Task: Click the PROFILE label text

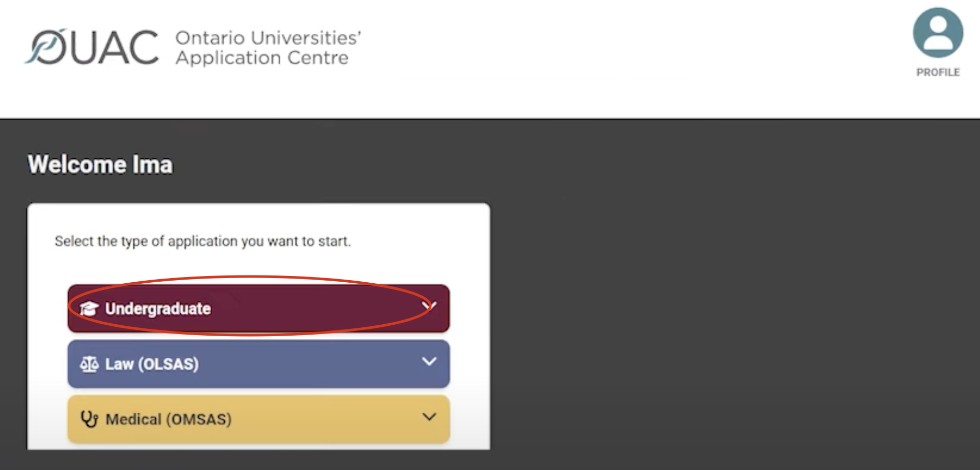Action: click(x=937, y=72)
